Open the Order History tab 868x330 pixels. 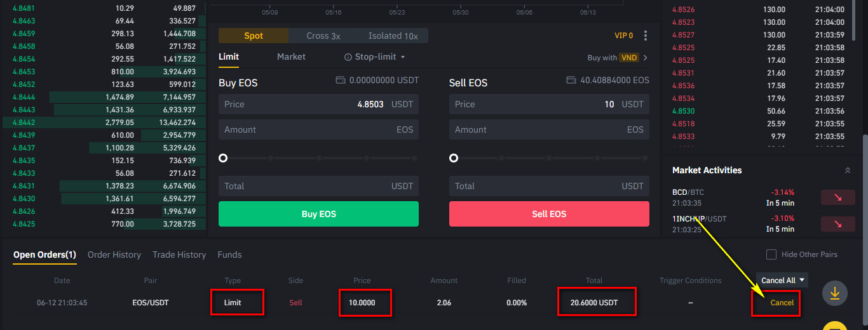pyautogui.click(x=114, y=254)
